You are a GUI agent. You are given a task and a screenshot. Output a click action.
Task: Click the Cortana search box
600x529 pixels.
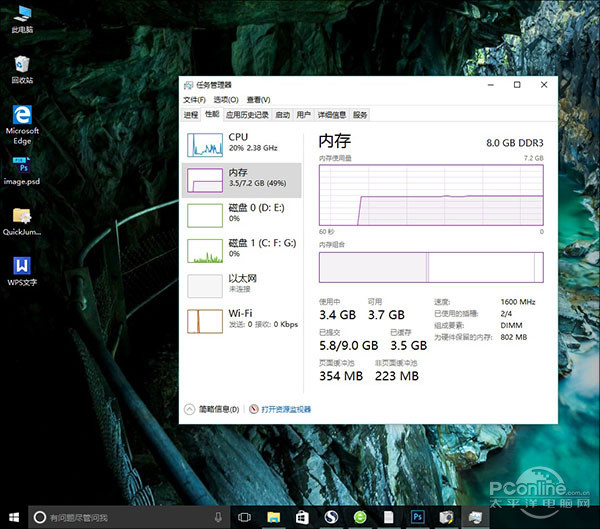click(129, 518)
